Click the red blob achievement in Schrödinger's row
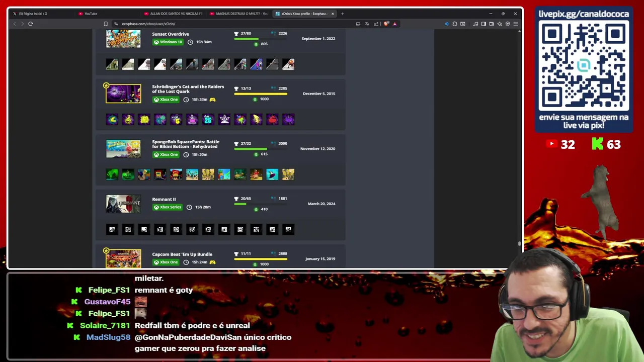The width and height of the screenshot is (644, 362). pyautogui.click(x=272, y=119)
